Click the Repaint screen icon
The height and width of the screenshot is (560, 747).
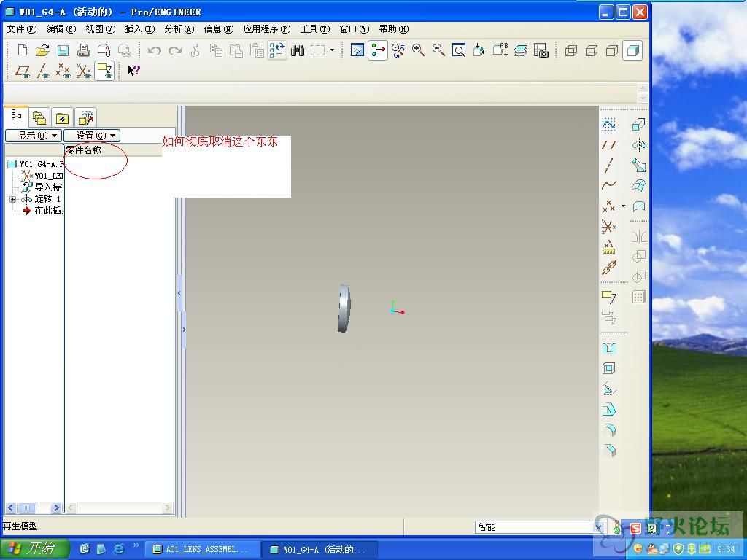[x=357, y=50]
